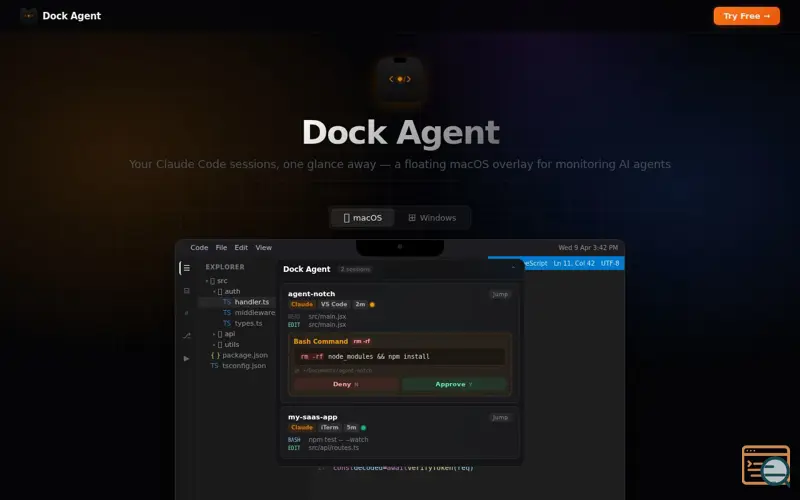
Task: Click the Dock Agent hero app icon
Action: point(400,80)
